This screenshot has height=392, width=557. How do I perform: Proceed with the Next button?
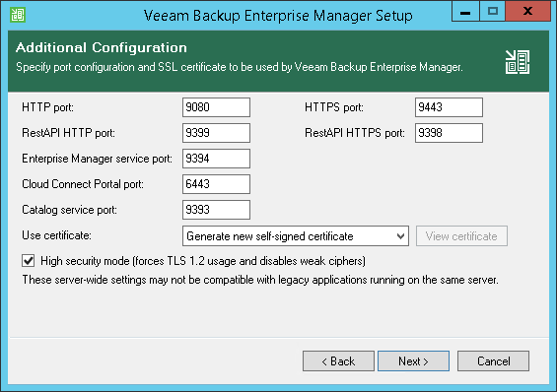(413, 361)
